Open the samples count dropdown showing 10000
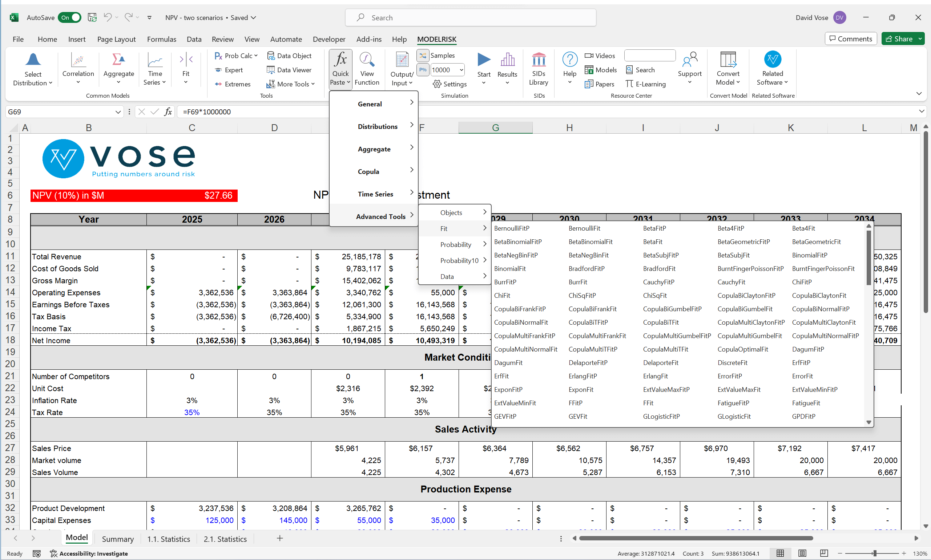Viewport: 931px width, 560px height. tap(461, 70)
